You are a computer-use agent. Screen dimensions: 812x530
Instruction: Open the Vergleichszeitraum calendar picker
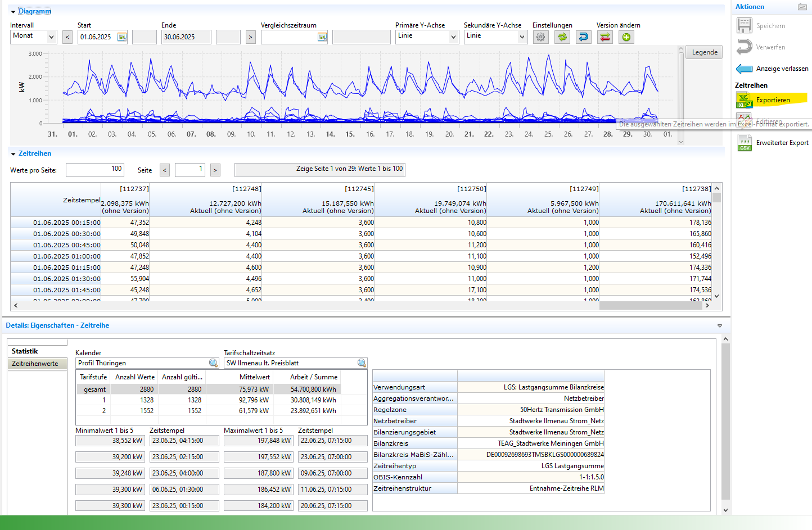(x=322, y=37)
